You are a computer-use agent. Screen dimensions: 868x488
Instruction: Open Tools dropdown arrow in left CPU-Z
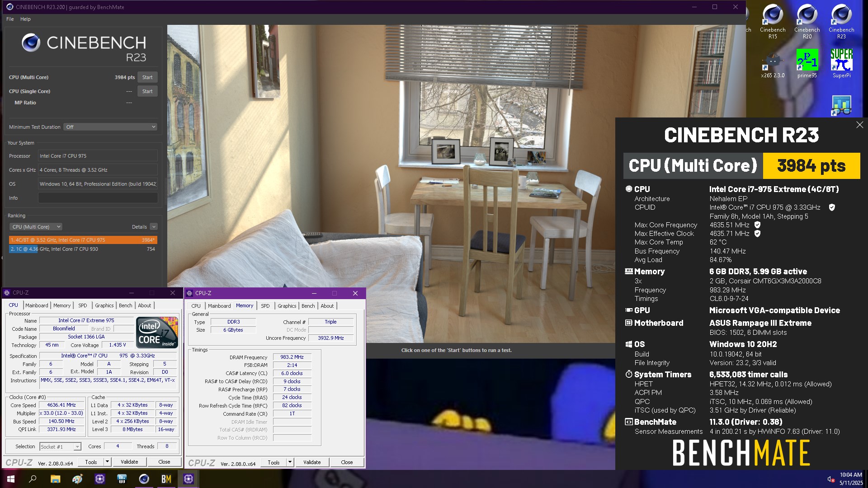click(x=108, y=462)
